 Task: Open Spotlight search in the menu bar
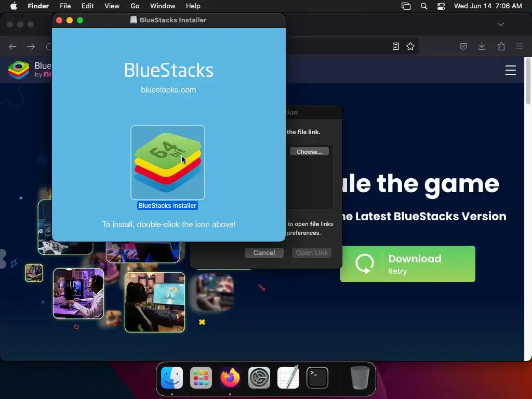(424, 6)
